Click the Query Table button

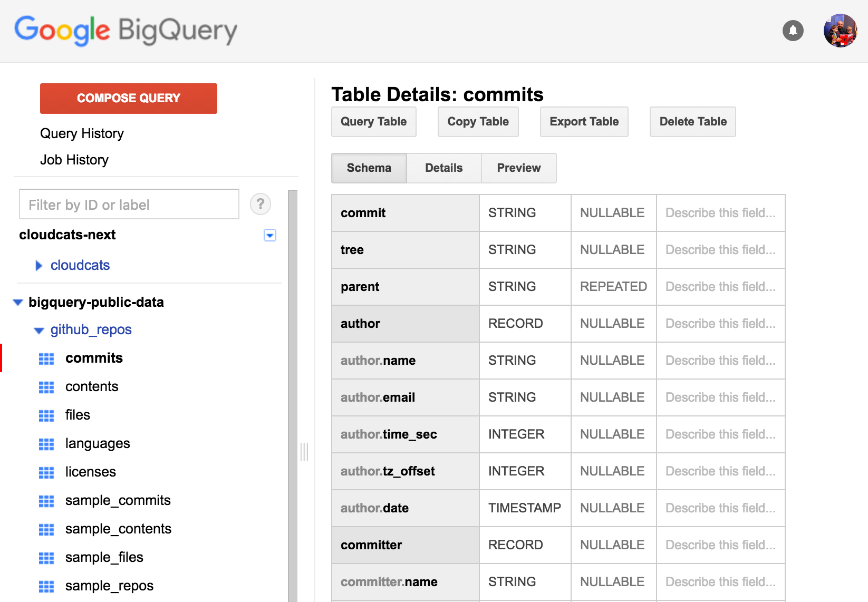(x=374, y=122)
